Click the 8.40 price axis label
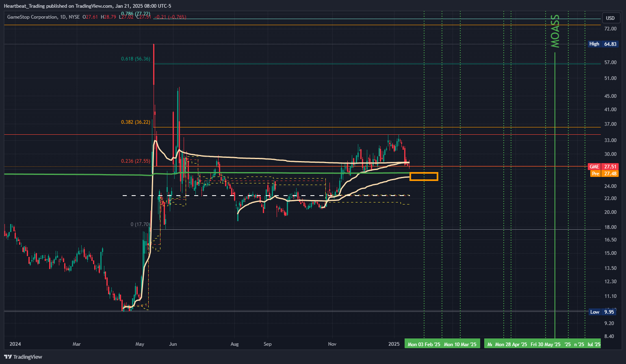This screenshot has height=364, width=626. click(610, 336)
